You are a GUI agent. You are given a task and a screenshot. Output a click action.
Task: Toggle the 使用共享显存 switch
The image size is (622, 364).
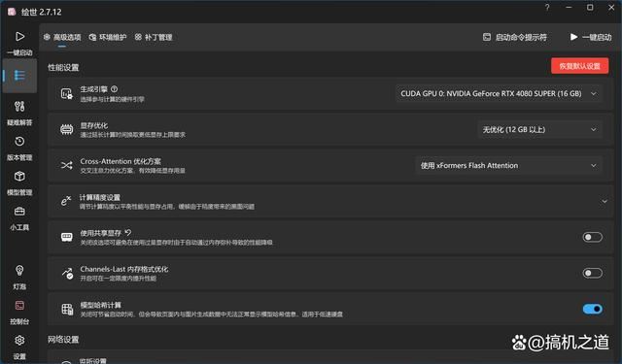click(x=592, y=237)
